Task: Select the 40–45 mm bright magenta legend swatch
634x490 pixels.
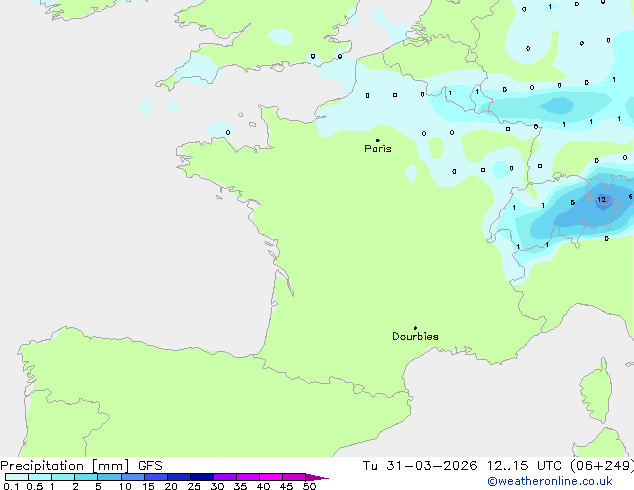Action: pos(271,477)
